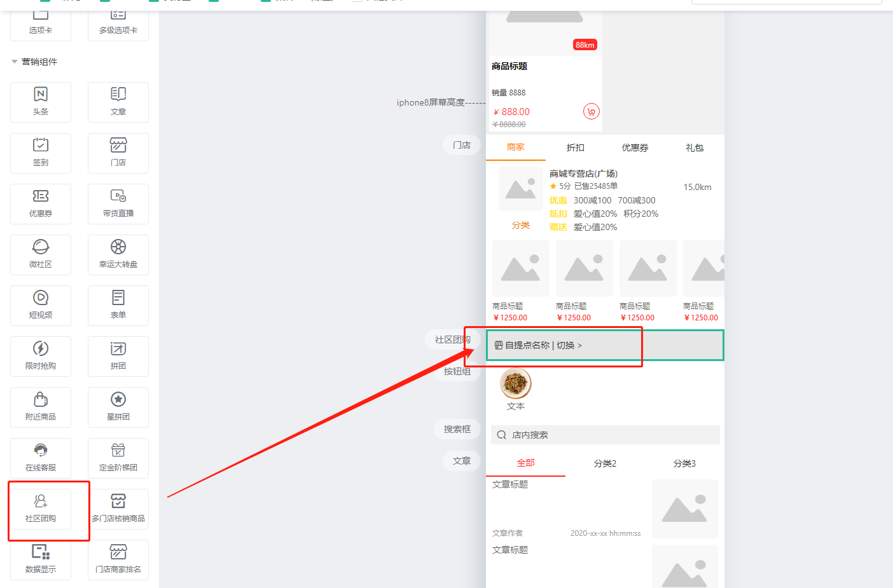Collapse the 营销组件 section
This screenshot has height=588, width=893.
tap(15, 62)
